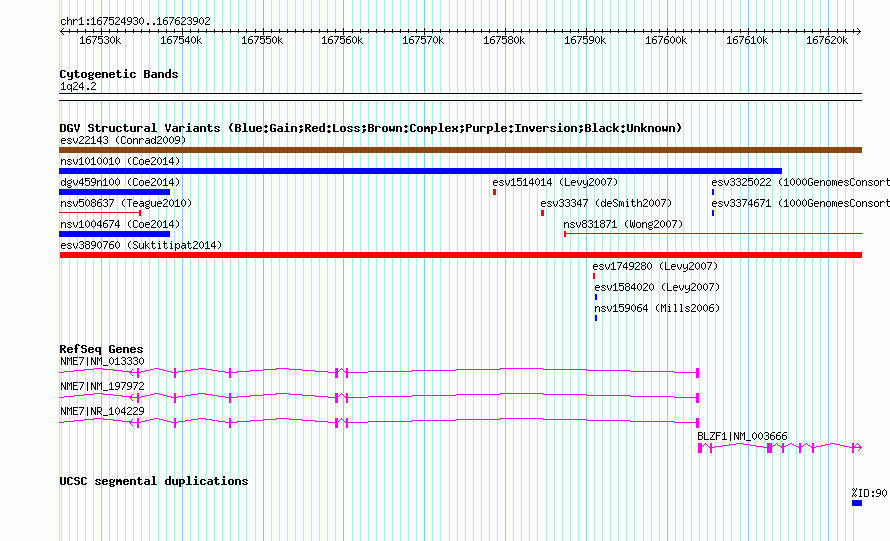890x541 pixels.
Task: Click the 167530k ruler label
Action: [x=100, y=40]
